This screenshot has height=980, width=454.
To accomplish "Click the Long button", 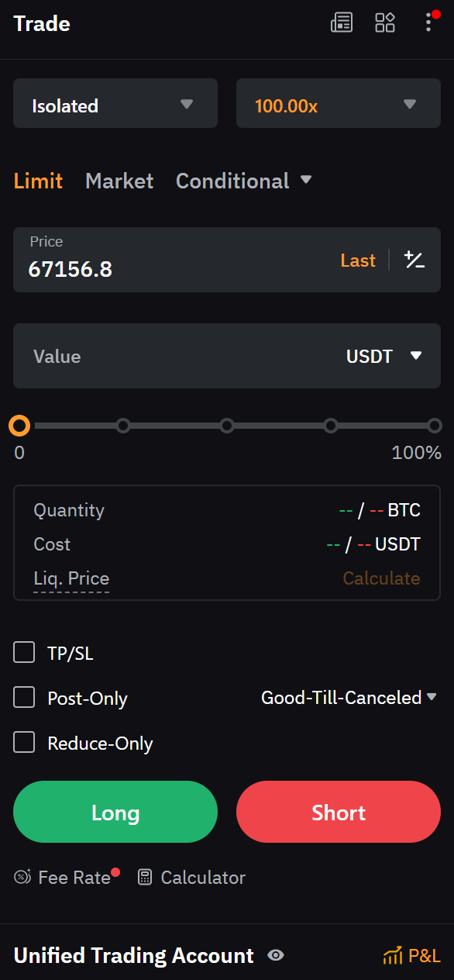I will click(115, 813).
